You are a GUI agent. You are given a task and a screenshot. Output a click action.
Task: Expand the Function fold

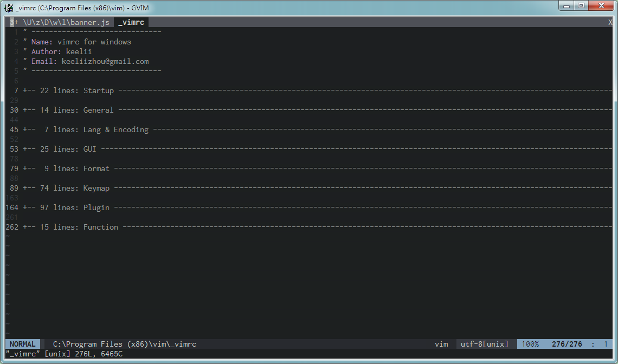pyautogui.click(x=317, y=227)
